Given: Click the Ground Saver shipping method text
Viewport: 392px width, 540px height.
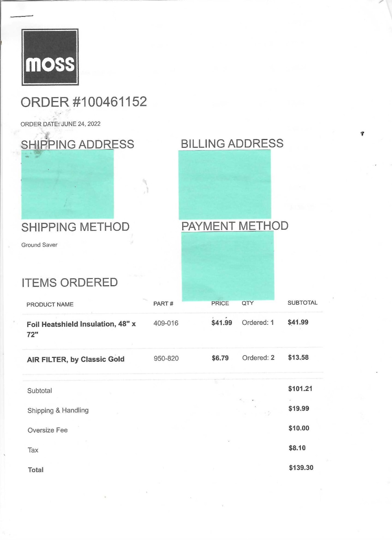Looking at the screenshot, I should pos(39,245).
